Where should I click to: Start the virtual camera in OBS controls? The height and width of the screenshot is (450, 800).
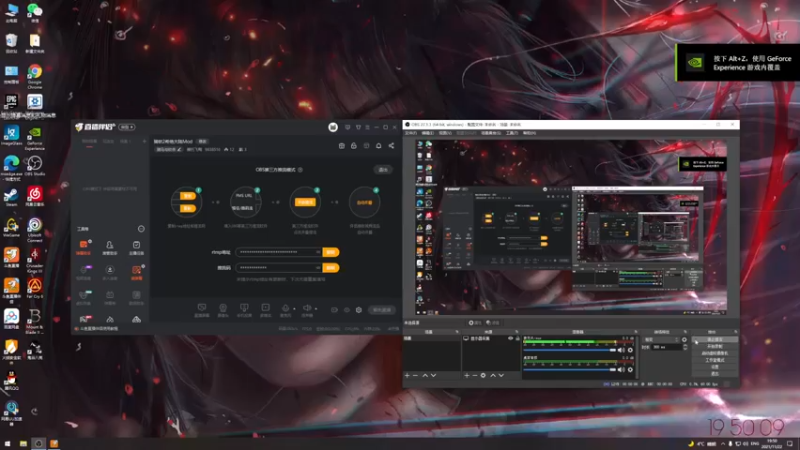[x=714, y=353]
